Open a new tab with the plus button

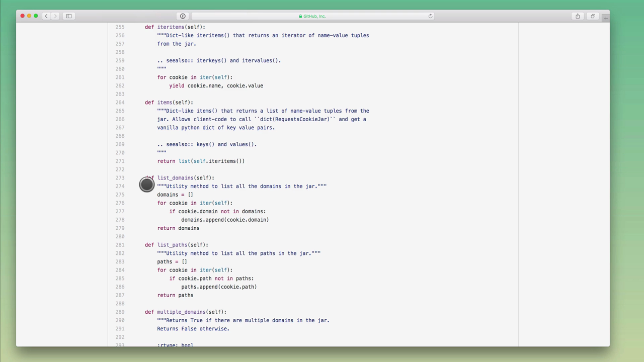click(x=605, y=17)
